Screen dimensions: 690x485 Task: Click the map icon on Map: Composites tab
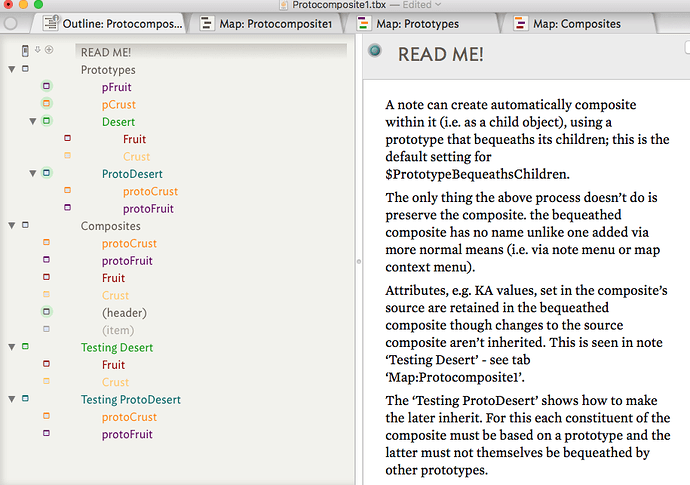521,23
